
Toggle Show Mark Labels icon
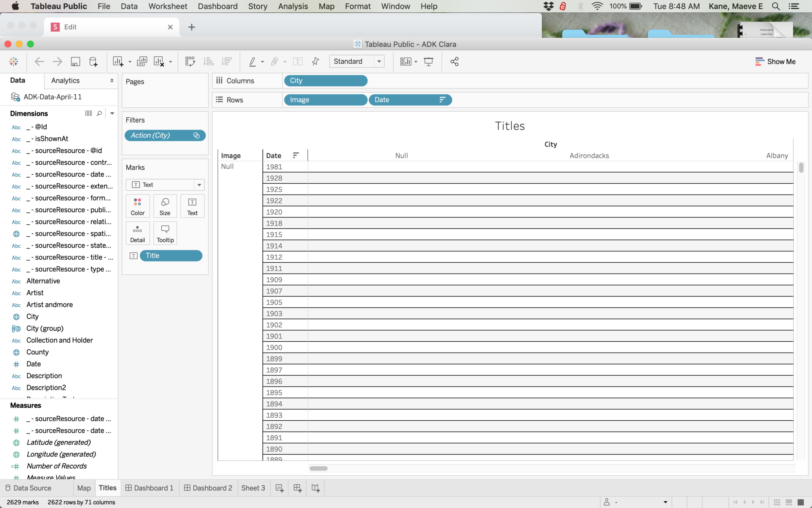tap(297, 62)
